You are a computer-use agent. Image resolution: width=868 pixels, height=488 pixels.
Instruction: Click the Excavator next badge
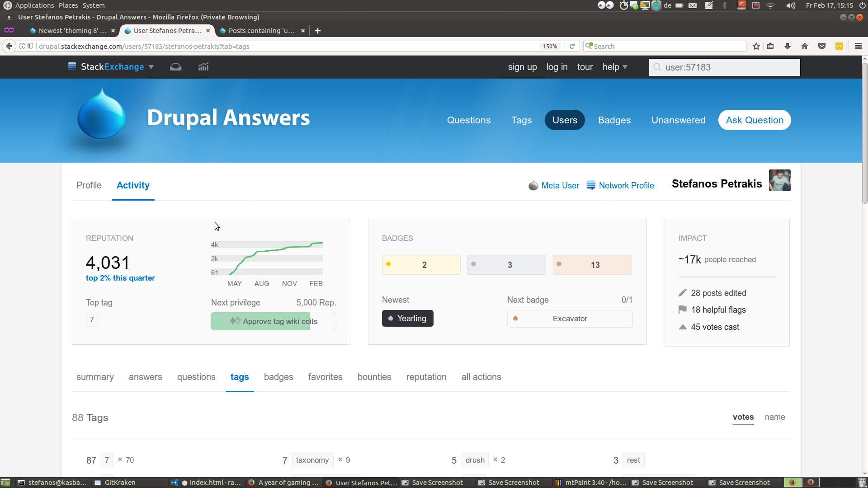570,319
